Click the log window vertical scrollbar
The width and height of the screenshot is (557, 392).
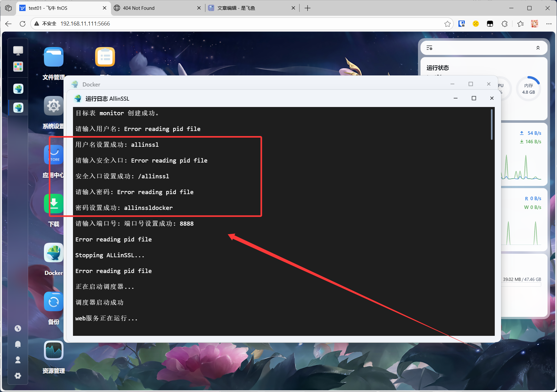tap(492, 125)
